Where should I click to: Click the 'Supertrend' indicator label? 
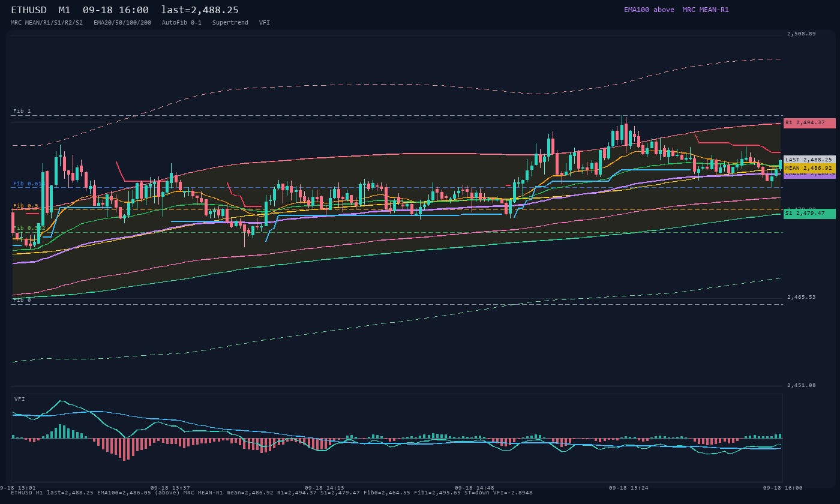(230, 22)
